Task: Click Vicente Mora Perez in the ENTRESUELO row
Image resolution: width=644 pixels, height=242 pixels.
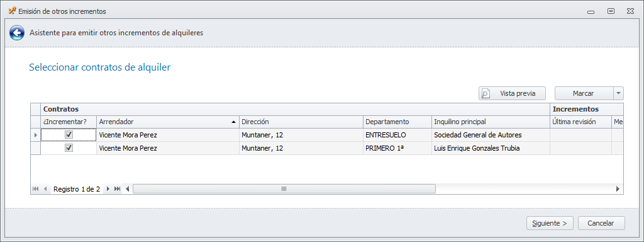Action: click(167, 135)
